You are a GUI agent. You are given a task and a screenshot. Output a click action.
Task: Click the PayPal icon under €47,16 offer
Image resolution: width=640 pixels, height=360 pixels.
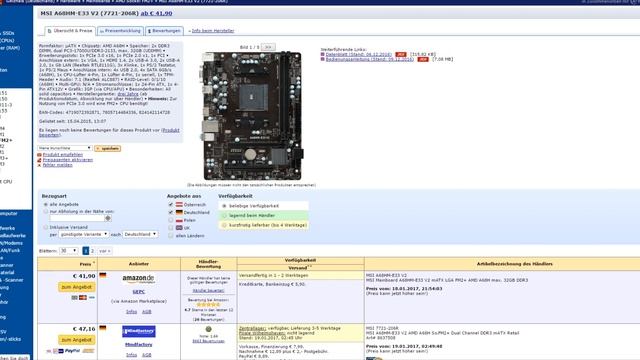72,351
